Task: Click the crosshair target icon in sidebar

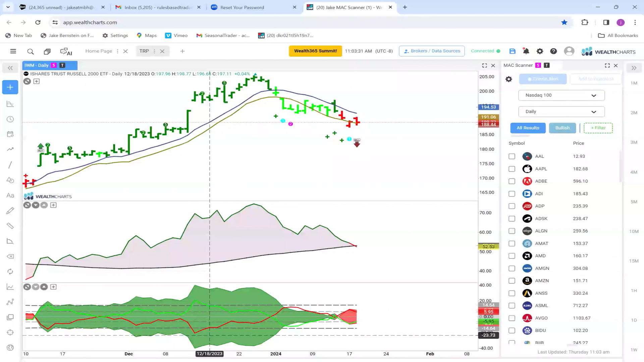Action: [10, 333]
